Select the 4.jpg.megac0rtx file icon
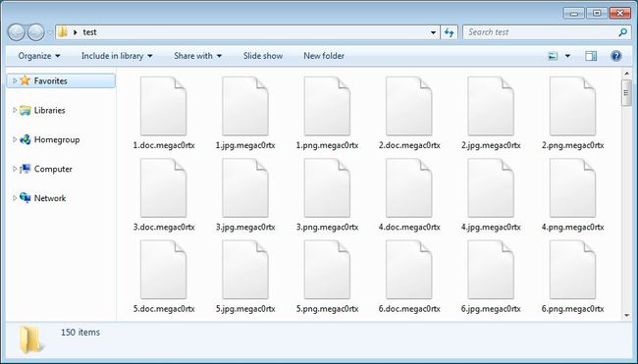 (491, 188)
